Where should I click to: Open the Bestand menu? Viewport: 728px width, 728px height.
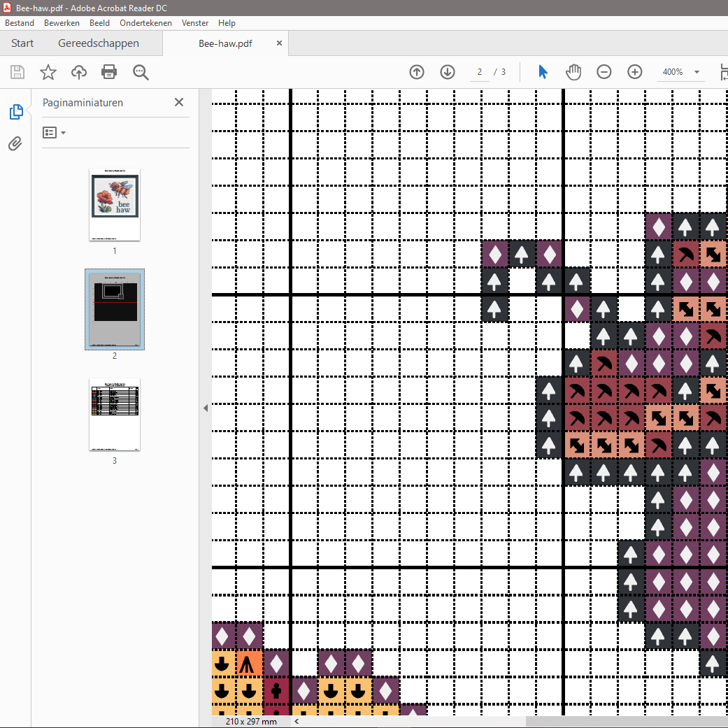(x=20, y=23)
